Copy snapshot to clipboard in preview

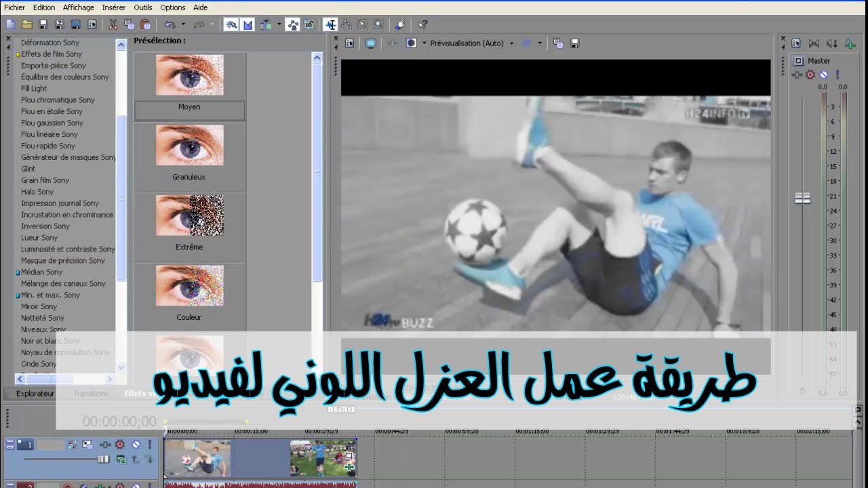pos(558,43)
